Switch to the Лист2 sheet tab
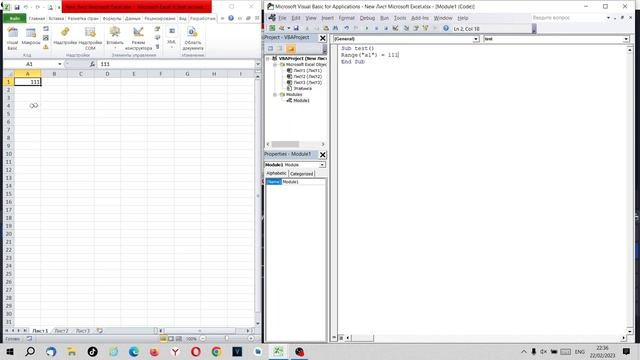 coord(62,331)
